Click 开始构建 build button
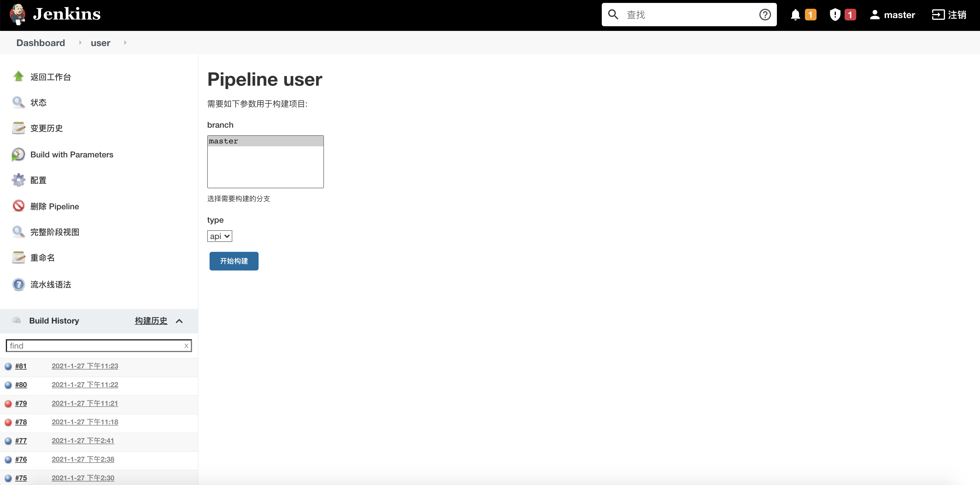This screenshot has width=980, height=485. click(234, 261)
